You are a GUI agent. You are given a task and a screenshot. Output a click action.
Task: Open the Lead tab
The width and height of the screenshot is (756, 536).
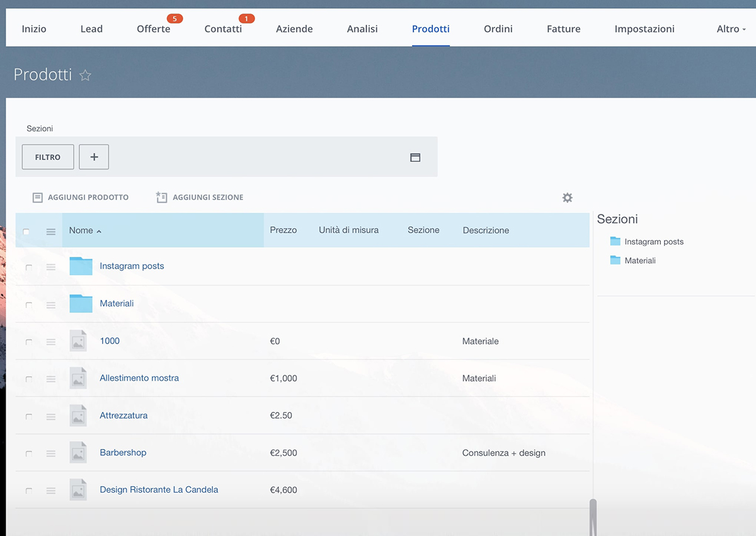[x=91, y=29]
